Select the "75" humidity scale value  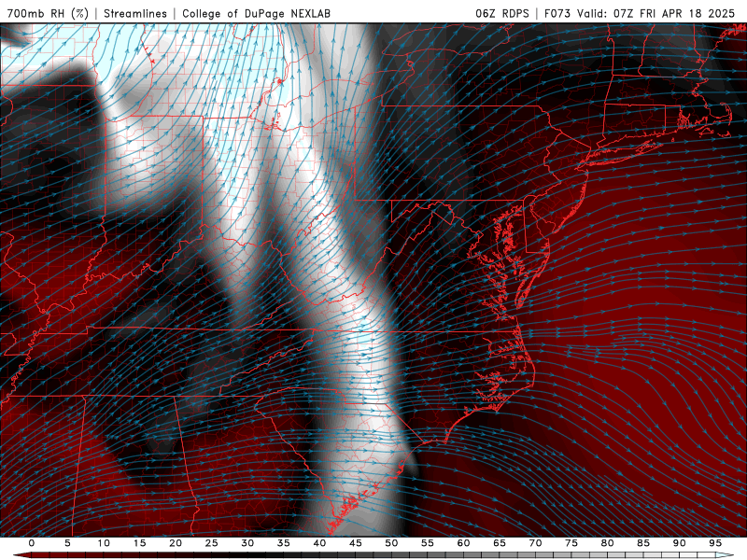(571, 543)
